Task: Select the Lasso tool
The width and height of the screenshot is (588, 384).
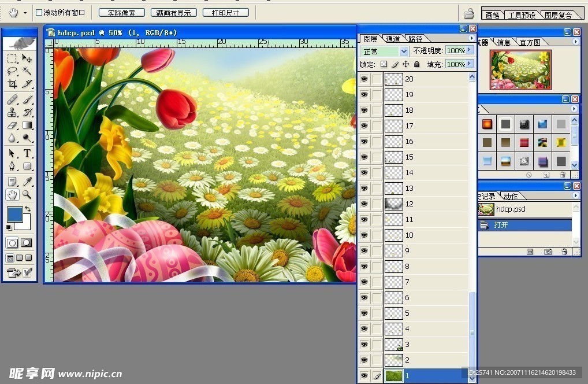Action: pyautogui.click(x=12, y=71)
